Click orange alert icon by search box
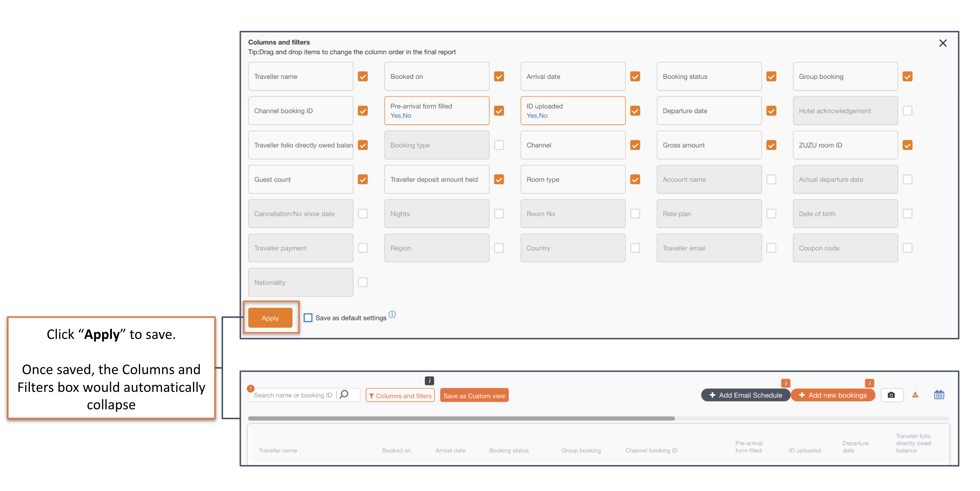The height and width of the screenshot is (491, 980). [x=250, y=388]
